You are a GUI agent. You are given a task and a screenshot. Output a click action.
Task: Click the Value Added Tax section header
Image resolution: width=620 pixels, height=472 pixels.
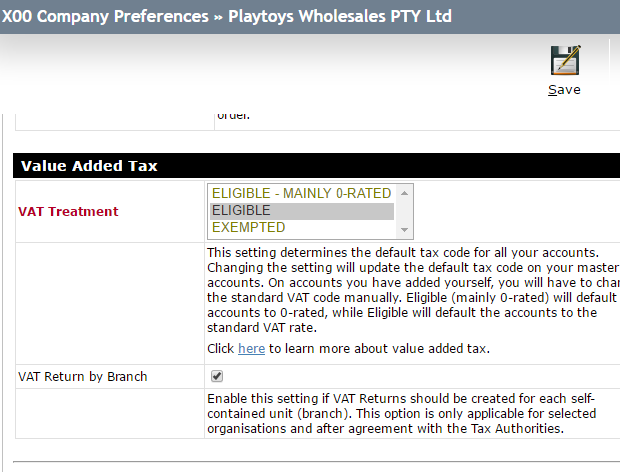(89, 166)
